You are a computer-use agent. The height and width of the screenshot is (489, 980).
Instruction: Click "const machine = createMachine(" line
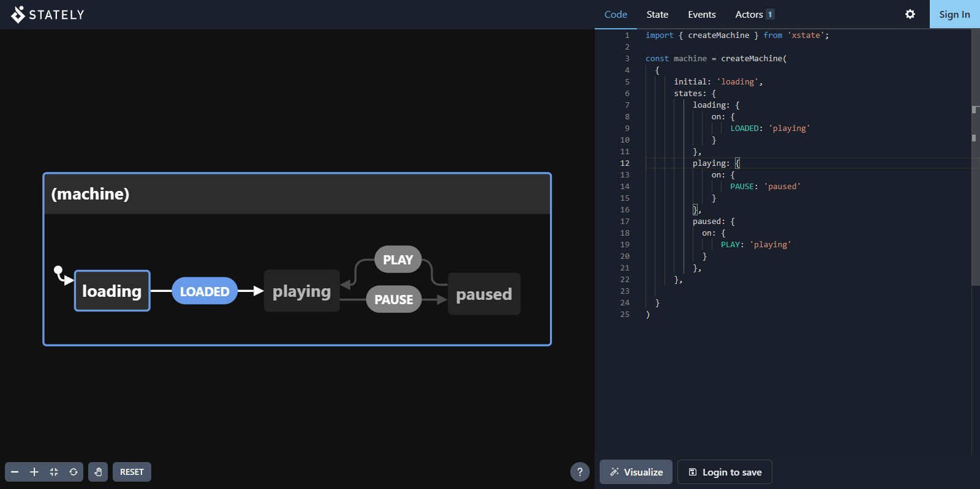(716, 59)
